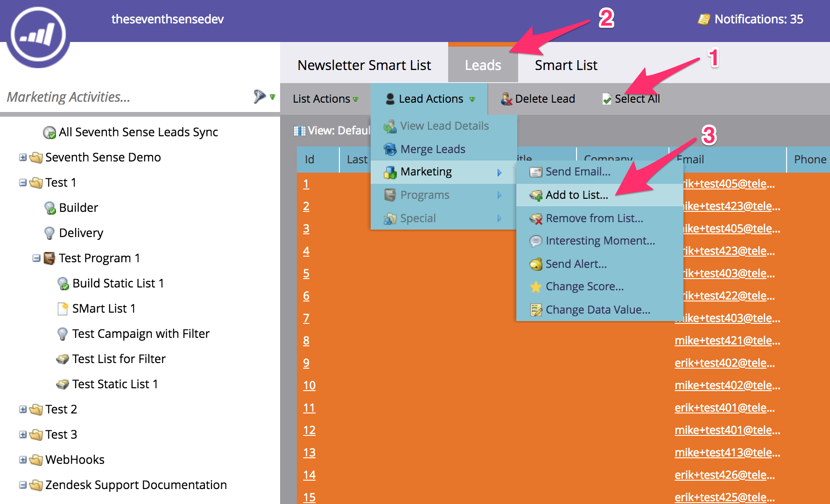830x504 pixels.
Task: Expand the Test 3 folder
Action: (22, 434)
